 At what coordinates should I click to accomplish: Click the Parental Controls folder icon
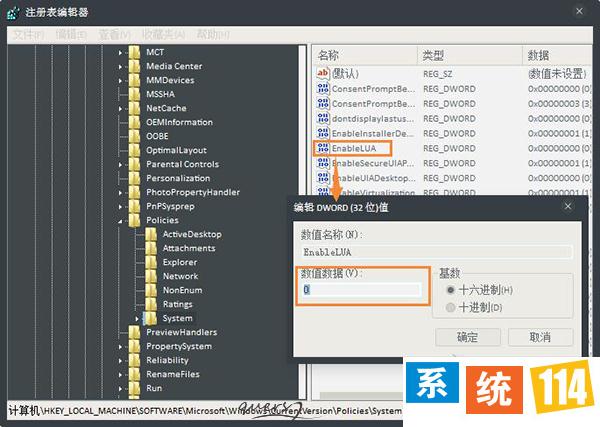pyautogui.click(x=134, y=164)
